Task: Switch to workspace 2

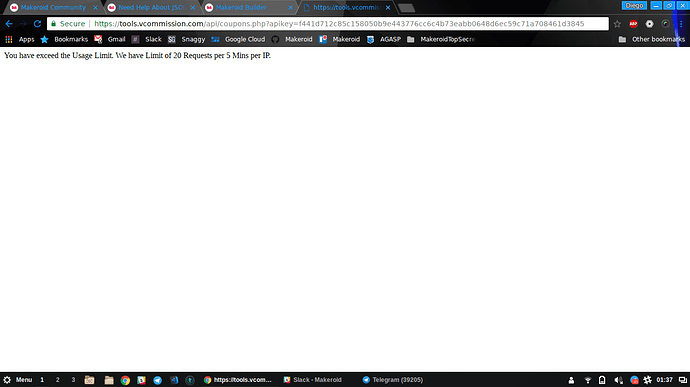Action: pyautogui.click(x=58, y=380)
